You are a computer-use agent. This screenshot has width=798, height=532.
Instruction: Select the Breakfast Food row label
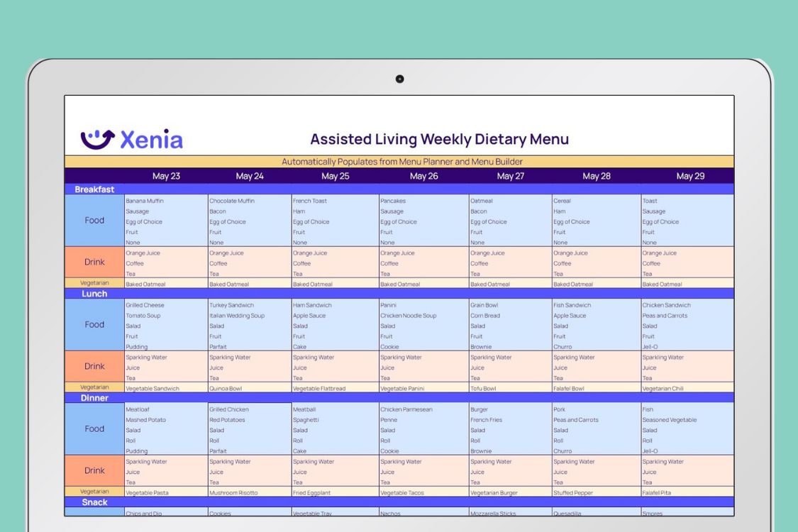pyautogui.click(x=94, y=221)
